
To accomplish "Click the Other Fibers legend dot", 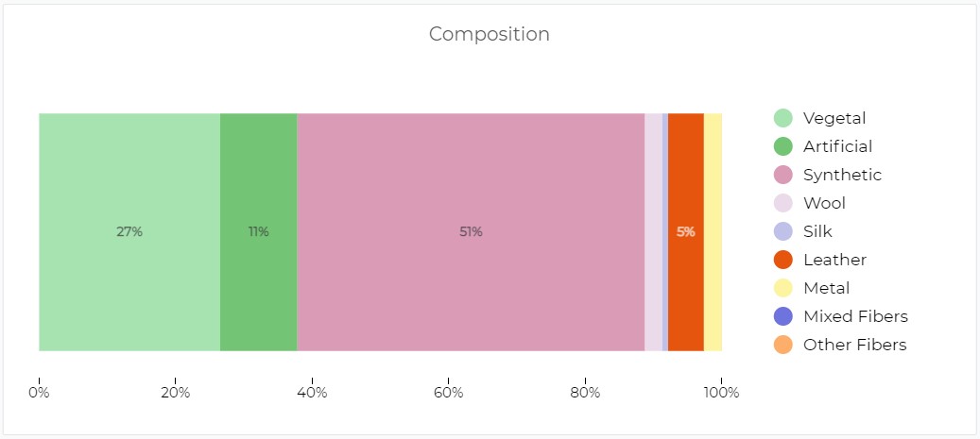I will 783,345.
